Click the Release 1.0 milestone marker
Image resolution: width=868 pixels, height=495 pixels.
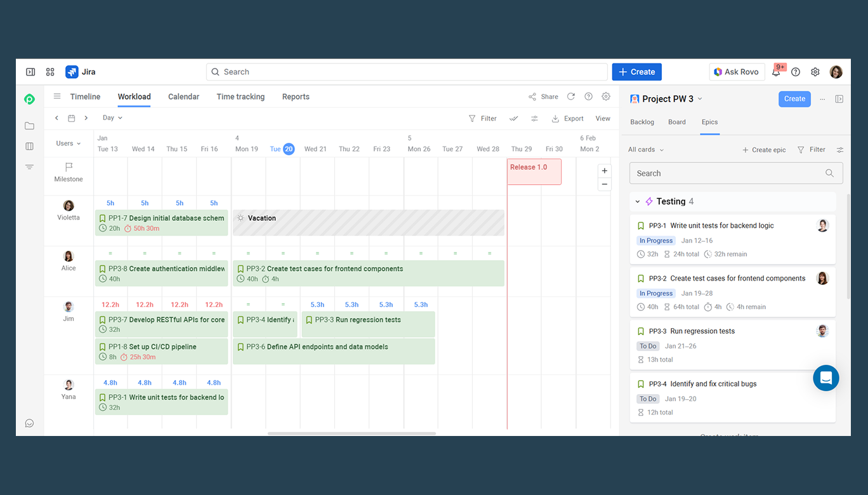coord(534,171)
